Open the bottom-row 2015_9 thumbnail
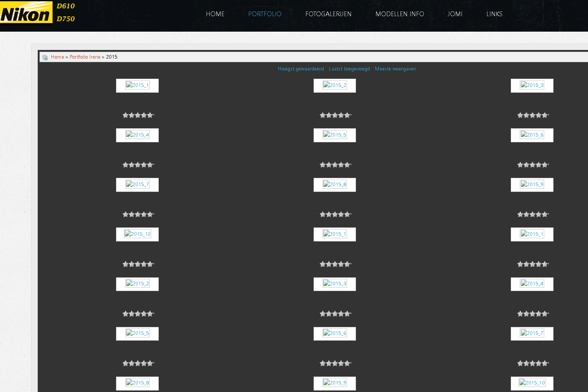The height and width of the screenshot is (392, 588). [x=335, y=383]
